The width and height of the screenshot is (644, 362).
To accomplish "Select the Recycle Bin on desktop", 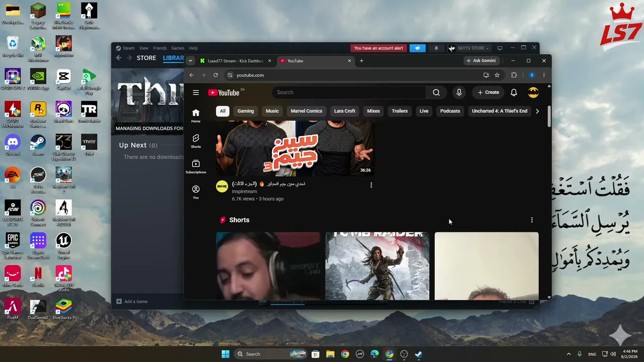I will pyautogui.click(x=13, y=46).
